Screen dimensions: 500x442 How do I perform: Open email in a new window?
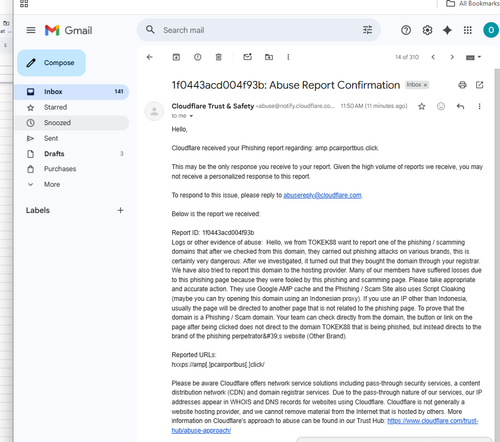479,85
